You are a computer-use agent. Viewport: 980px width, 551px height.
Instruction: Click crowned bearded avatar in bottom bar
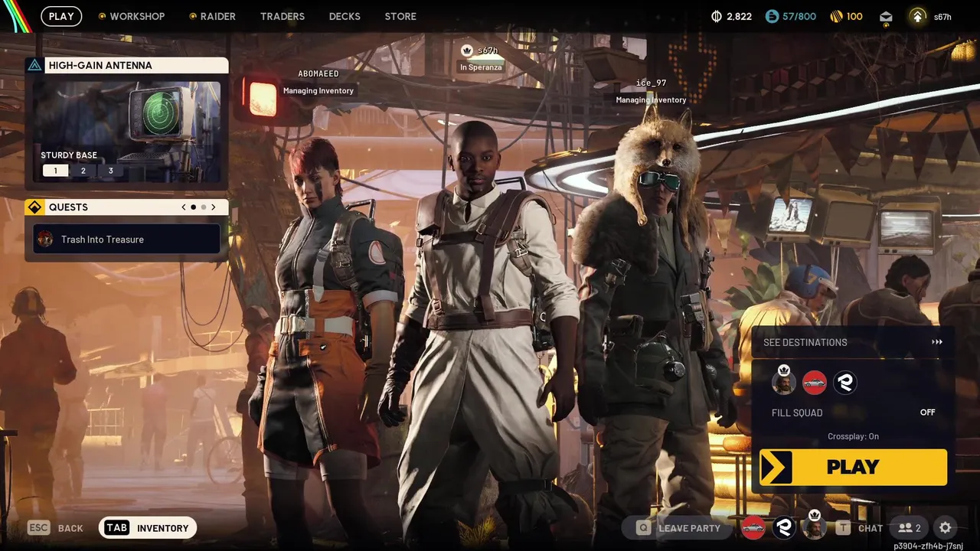[x=814, y=527]
